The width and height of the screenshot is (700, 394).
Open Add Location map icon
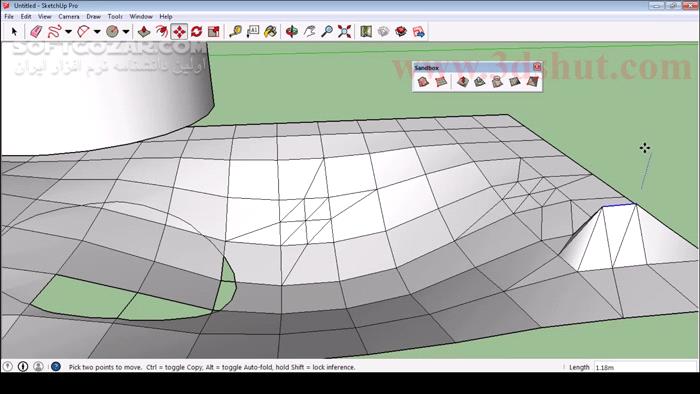click(x=366, y=32)
